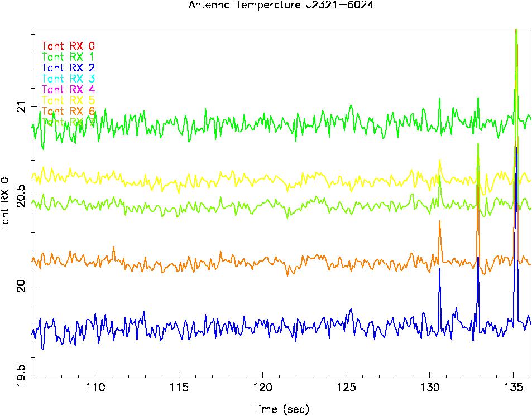Select the Tant RX 2 legend entry
Screen dimensions: 532x416
[68, 68]
